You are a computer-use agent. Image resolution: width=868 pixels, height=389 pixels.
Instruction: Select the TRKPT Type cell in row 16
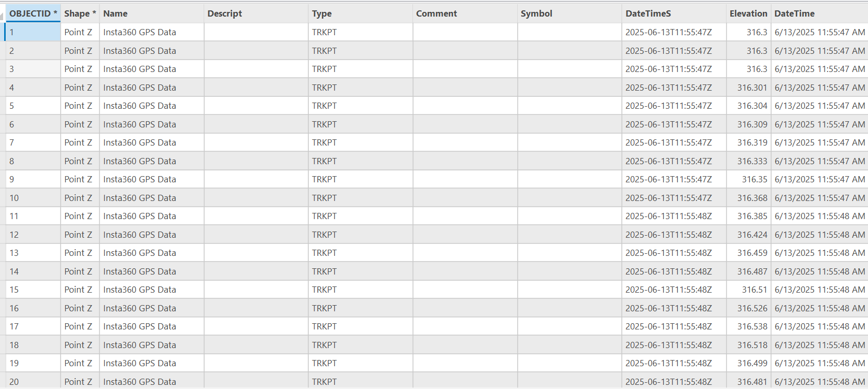(361, 308)
